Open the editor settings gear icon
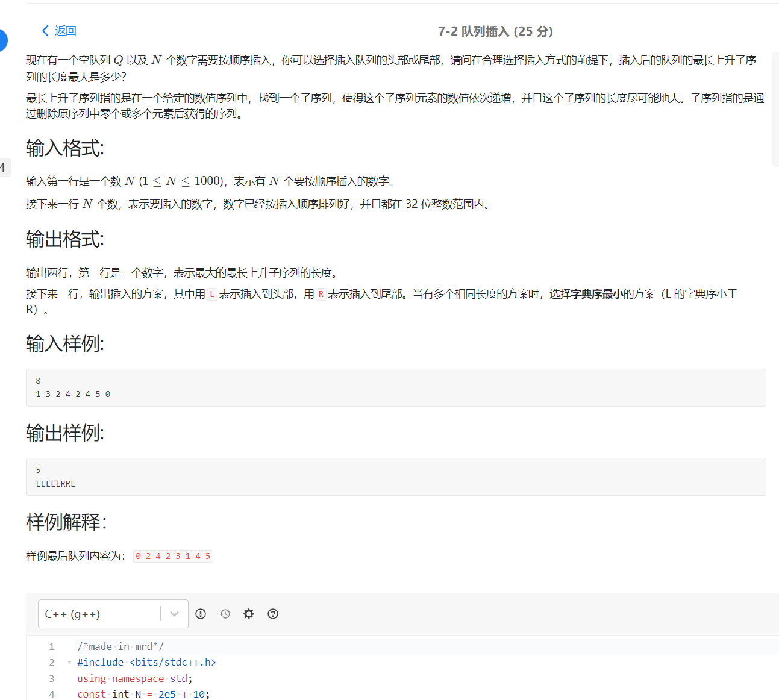Screen dimensions: 779x700 tap(249, 613)
